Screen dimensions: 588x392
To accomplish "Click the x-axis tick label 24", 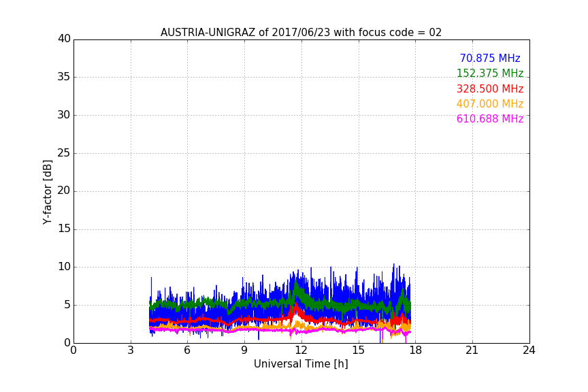I will [x=529, y=350].
